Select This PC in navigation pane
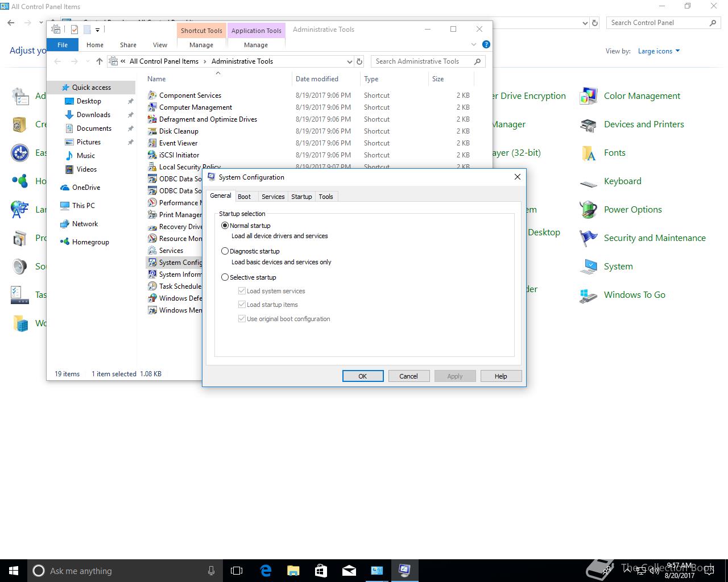Viewport: 728px width, 582px height. (83, 206)
